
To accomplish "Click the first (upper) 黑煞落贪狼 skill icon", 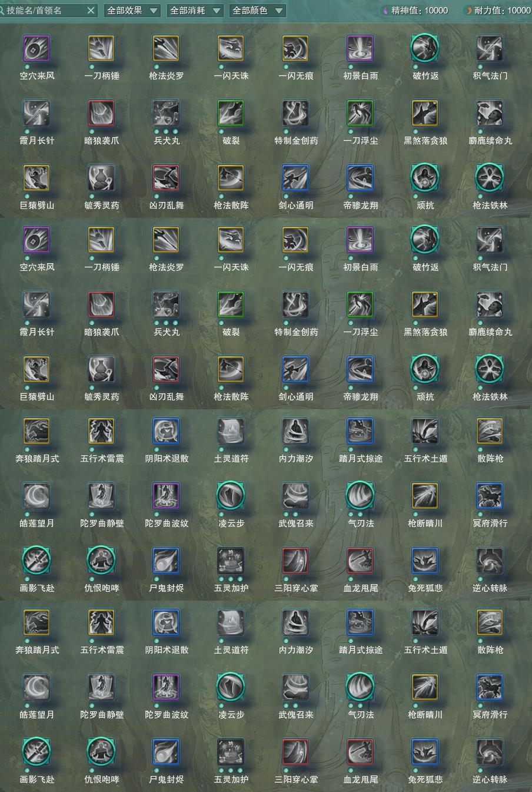I will pos(425,113).
